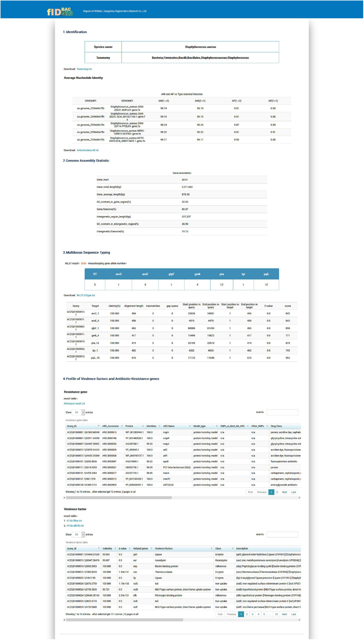Click right arrow of virulence table scrollbar
This screenshot has height=640, width=364.
300,620
